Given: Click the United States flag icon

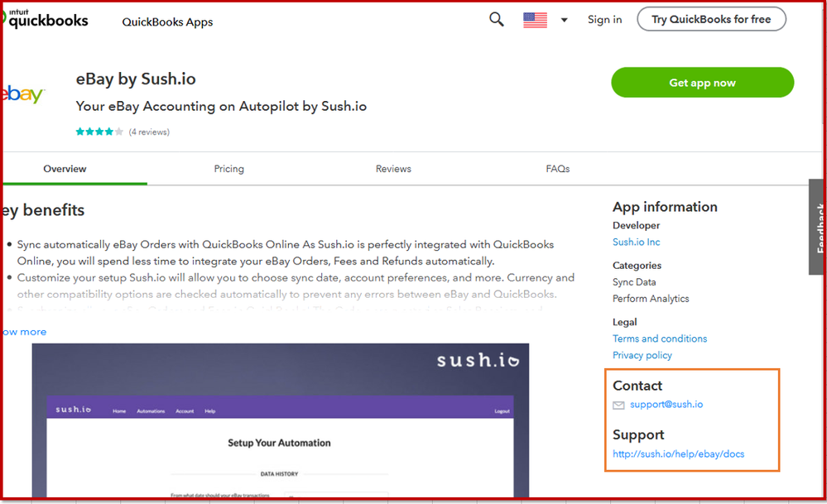Looking at the screenshot, I should (x=536, y=18).
